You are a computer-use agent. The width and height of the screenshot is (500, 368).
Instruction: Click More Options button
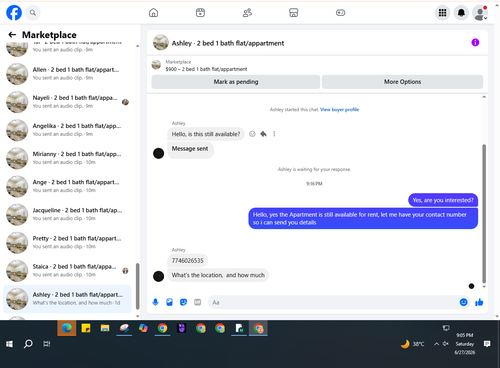point(402,82)
